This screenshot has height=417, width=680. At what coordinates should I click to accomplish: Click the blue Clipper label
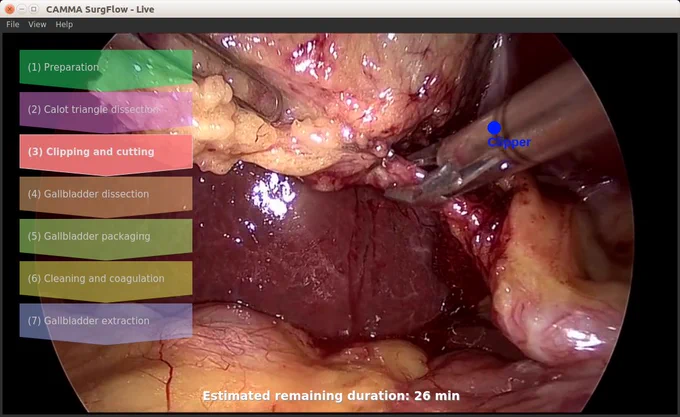click(x=509, y=142)
